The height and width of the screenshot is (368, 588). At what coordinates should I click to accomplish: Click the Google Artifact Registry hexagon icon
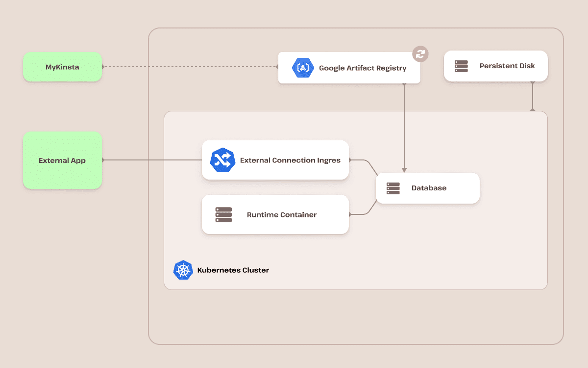pos(303,68)
